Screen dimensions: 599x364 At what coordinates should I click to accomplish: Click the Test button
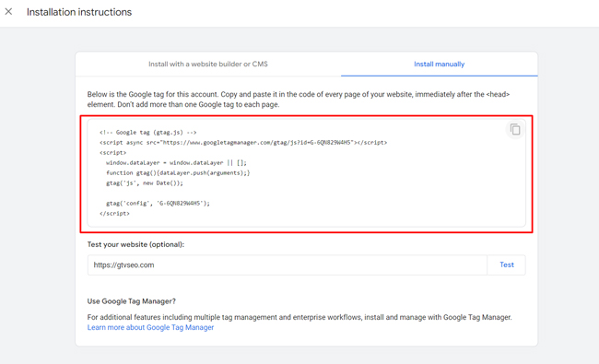[x=507, y=264]
